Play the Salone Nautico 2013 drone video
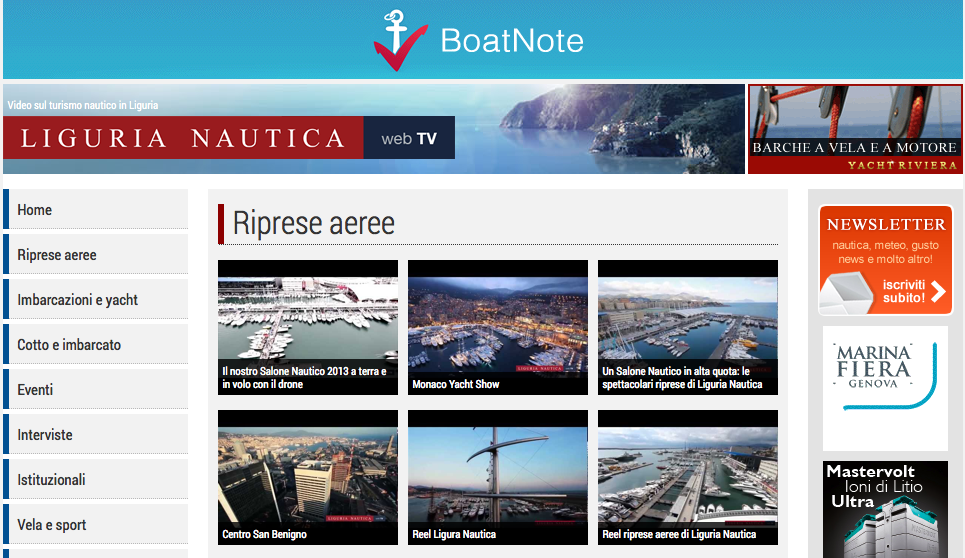The height and width of the screenshot is (558, 965). coord(308,327)
